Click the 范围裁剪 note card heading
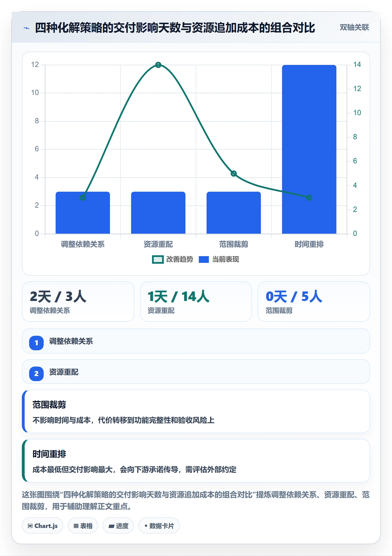The image size is (392, 556). click(49, 405)
